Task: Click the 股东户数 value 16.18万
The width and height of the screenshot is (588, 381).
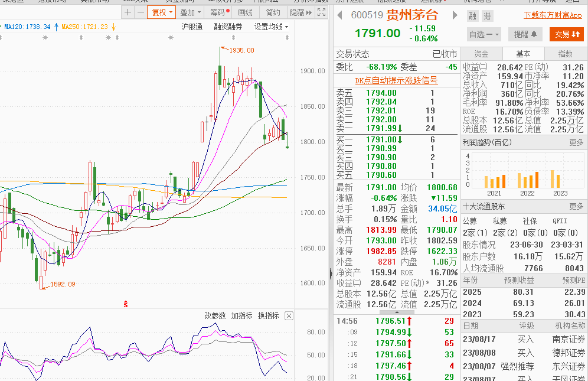Action: (x=528, y=257)
